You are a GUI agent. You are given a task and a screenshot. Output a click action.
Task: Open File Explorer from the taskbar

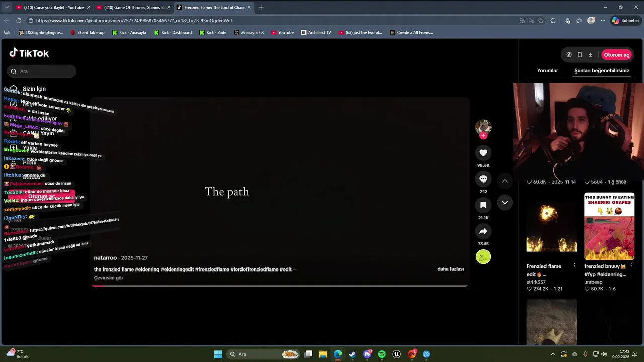pyautogui.click(x=323, y=354)
